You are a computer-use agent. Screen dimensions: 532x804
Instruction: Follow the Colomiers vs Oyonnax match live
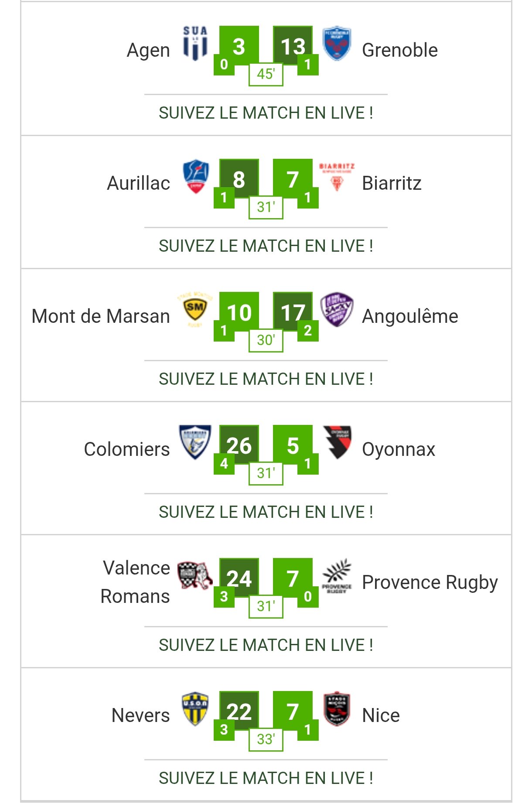pos(266,512)
